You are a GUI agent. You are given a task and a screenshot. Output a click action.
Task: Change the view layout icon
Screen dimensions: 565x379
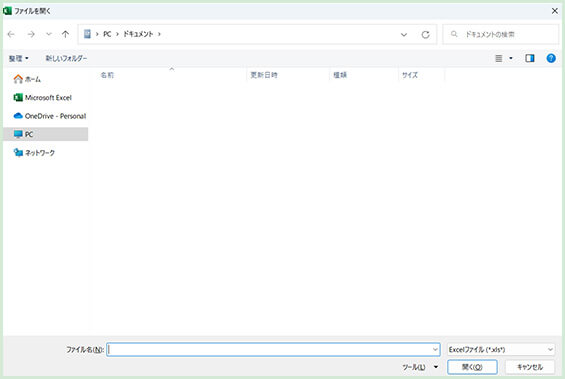click(x=499, y=58)
